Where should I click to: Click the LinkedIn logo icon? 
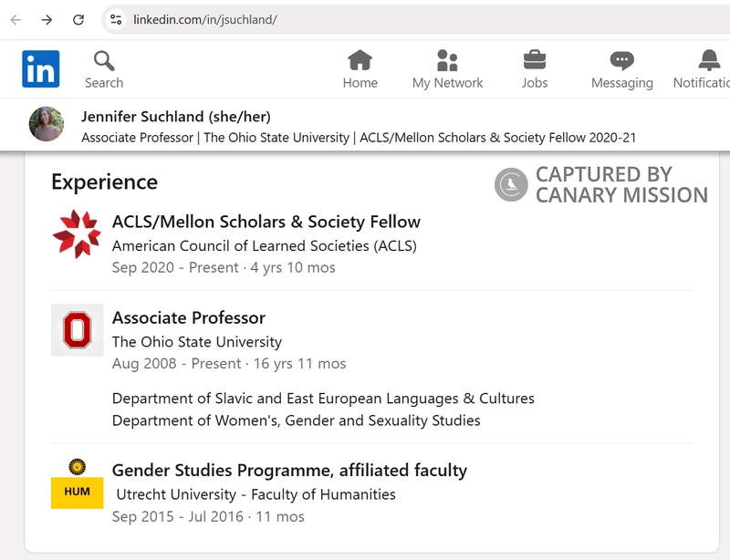(x=41, y=69)
